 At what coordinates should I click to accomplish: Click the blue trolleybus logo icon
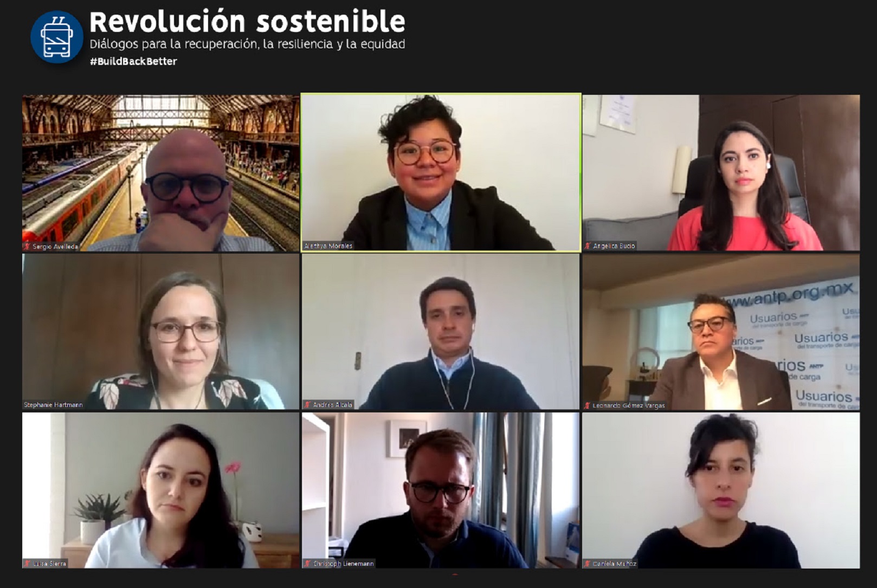tap(57, 37)
